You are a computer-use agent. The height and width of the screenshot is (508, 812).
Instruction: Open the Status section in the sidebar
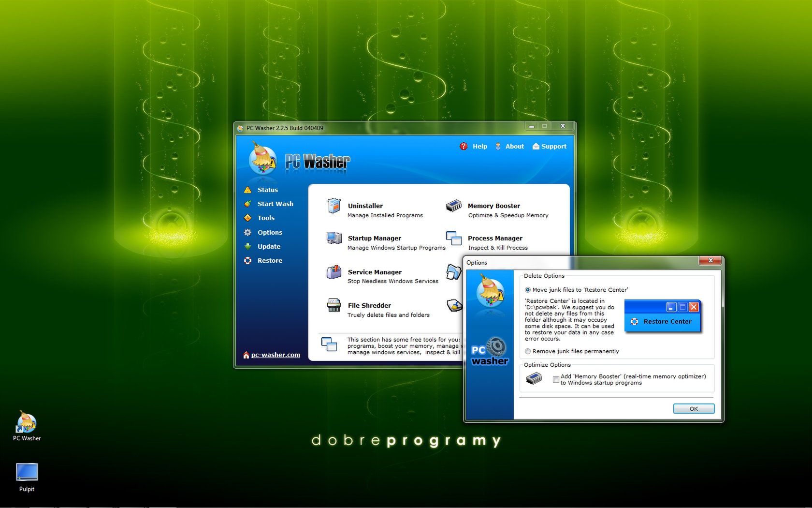pos(268,190)
